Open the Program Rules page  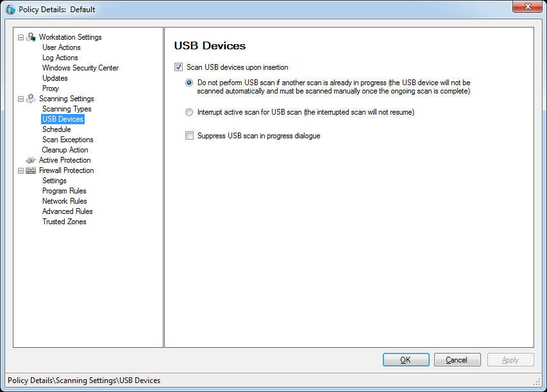(64, 191)
